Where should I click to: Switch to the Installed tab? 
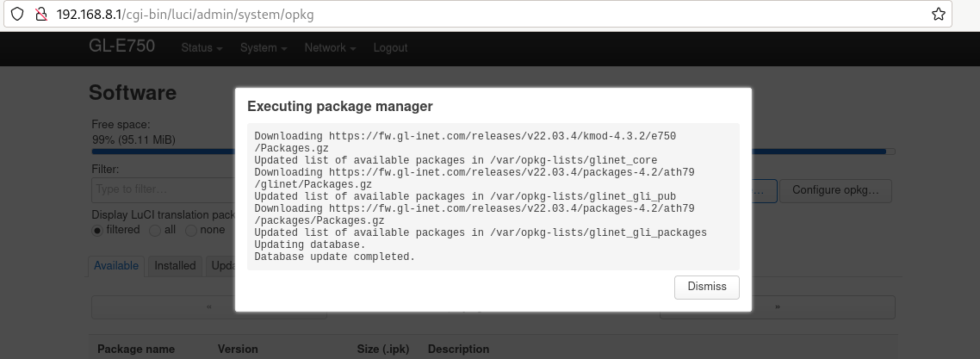pos(175,266)
